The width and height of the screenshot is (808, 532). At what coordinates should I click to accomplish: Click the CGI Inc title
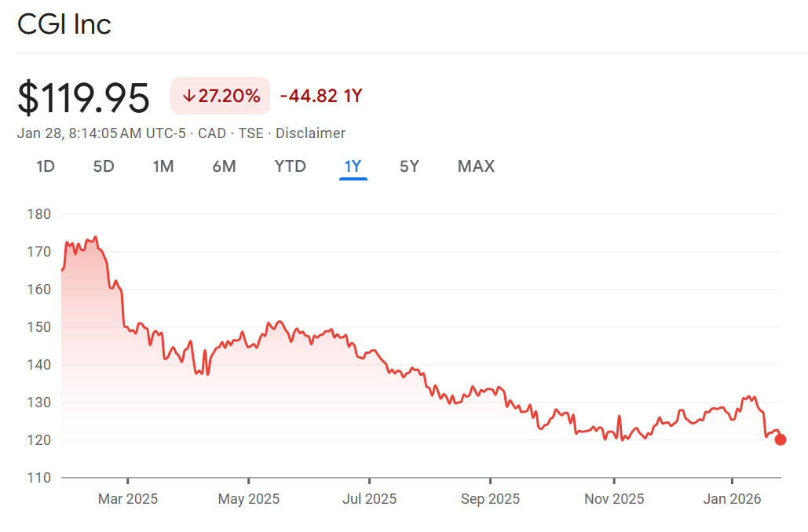click(x=64, y=24)
